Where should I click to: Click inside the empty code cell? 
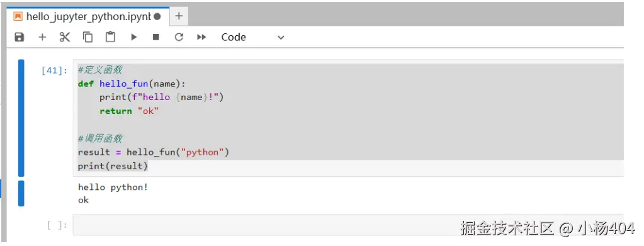pyautogui.click(x=348, y=225)
